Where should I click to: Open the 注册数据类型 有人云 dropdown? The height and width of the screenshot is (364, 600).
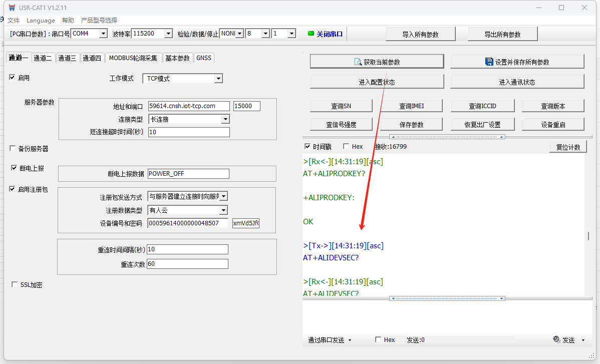(x=223, y=210)
